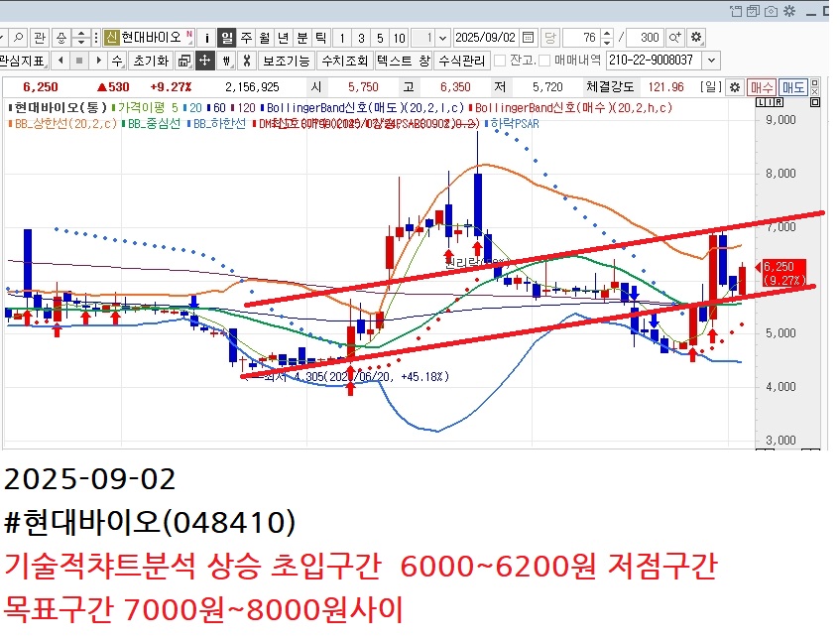
Task: Click the bar count field 76
Action: click(x=582, y=38)
